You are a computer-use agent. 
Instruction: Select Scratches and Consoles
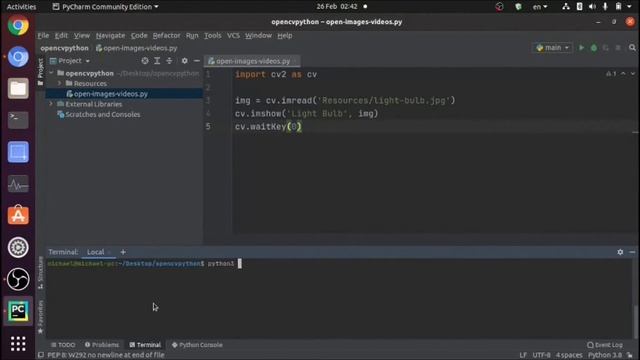[x=99, y=115]
